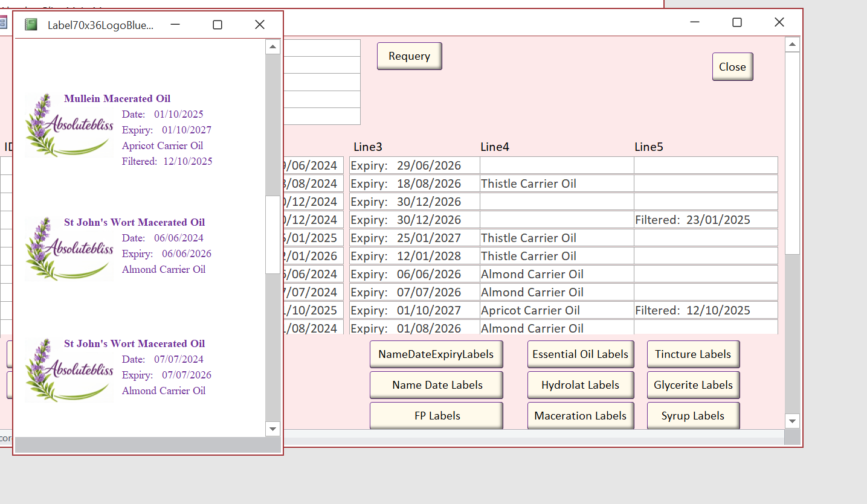Select the Filtered: 23/01/2025 Line5 field
The height and width of the screenshot is (504, 867).
tap(705, 220)
